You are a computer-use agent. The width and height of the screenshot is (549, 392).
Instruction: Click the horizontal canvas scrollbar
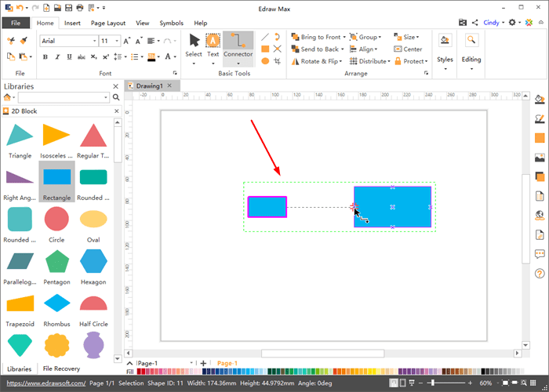323,353
